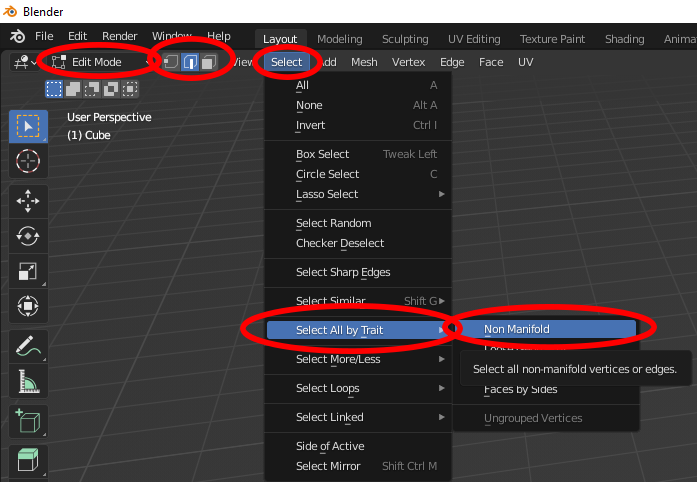Activate the Move tool
This screenshot has width=697, height=482.
tap(28, 201)
